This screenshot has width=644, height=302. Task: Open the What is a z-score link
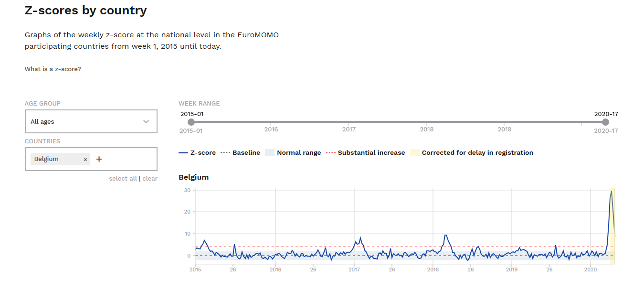click(53, 69)
